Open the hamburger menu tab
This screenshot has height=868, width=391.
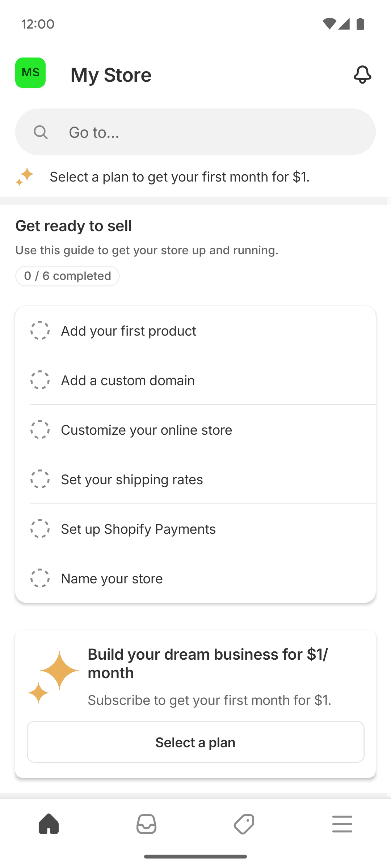(x=342, y=824)
